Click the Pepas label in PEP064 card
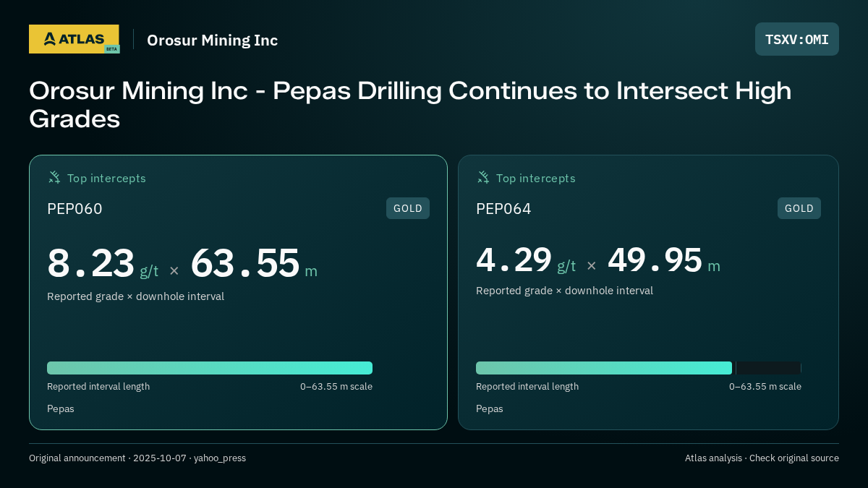The height and width of the screenshot is (488, 868). tap(490, 409)
